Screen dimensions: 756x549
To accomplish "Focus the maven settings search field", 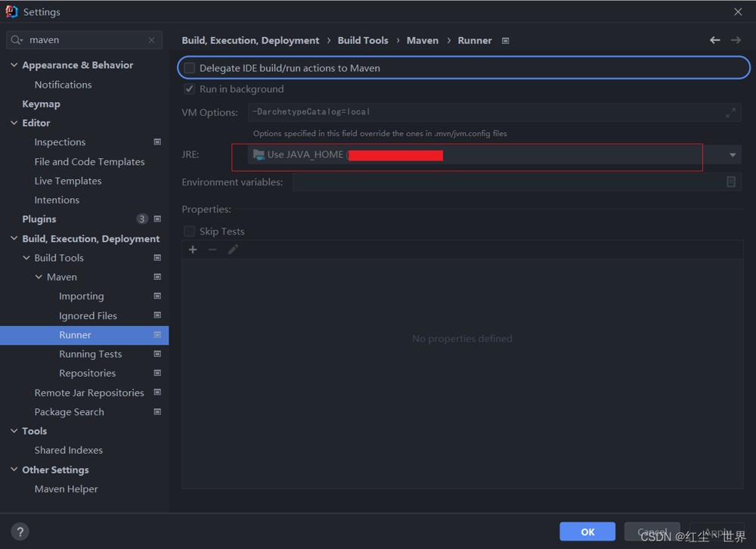I will (x=85, y=40).
